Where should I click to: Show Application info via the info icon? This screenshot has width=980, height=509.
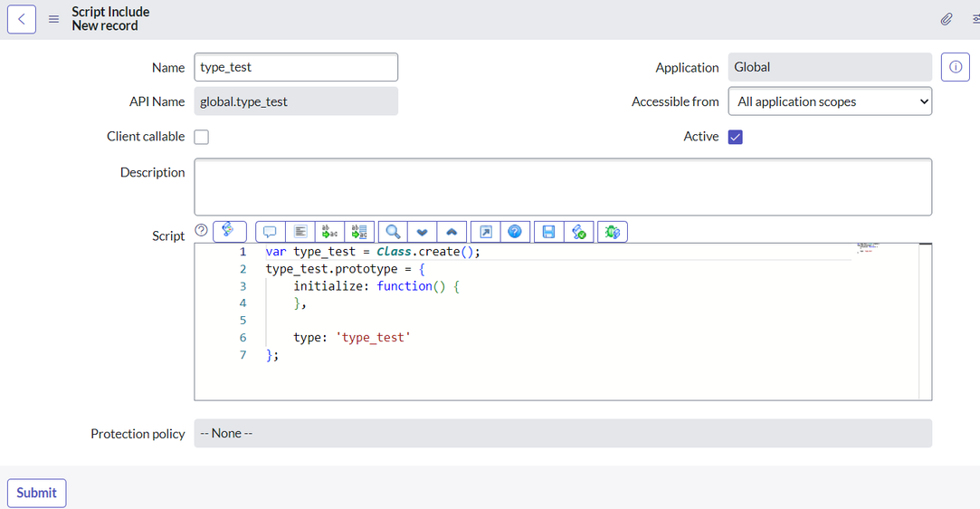pos(955,67)
